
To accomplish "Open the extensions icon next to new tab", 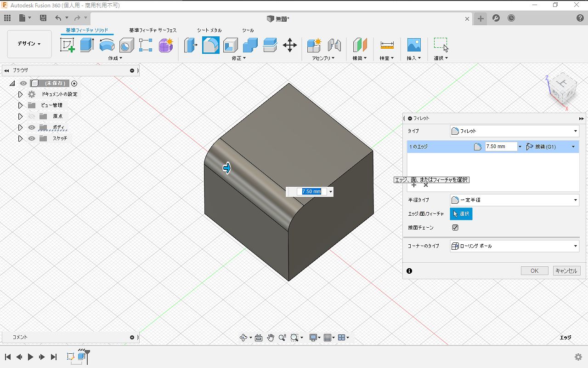I will point(496,18).
